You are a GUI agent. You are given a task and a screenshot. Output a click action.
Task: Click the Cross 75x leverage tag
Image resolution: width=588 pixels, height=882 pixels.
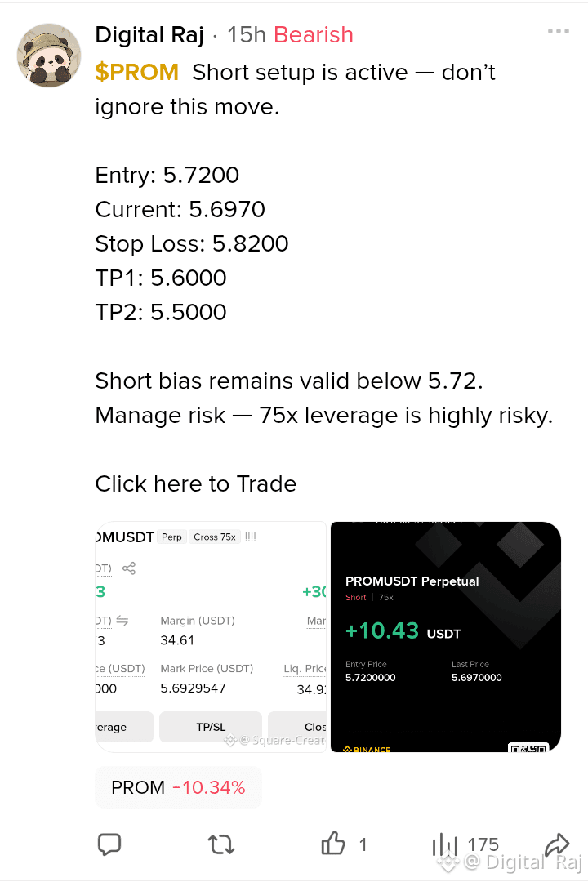(215, 537)
